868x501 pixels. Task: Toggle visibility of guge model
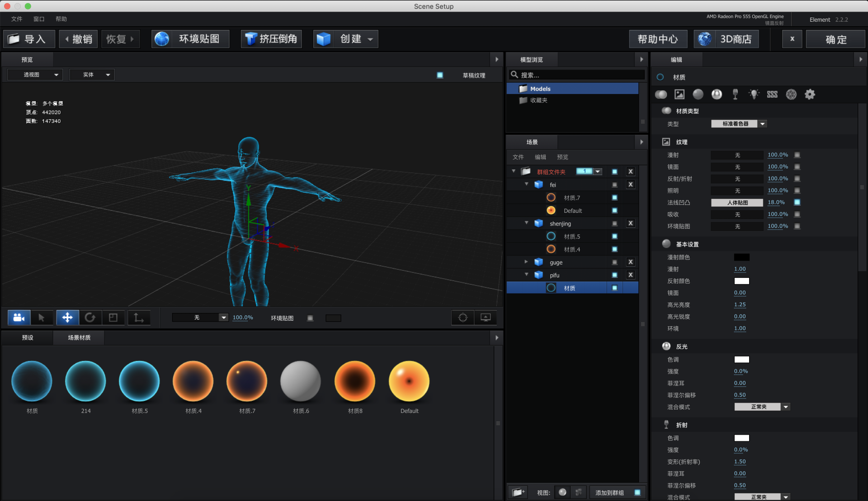(x=614, y=262)
